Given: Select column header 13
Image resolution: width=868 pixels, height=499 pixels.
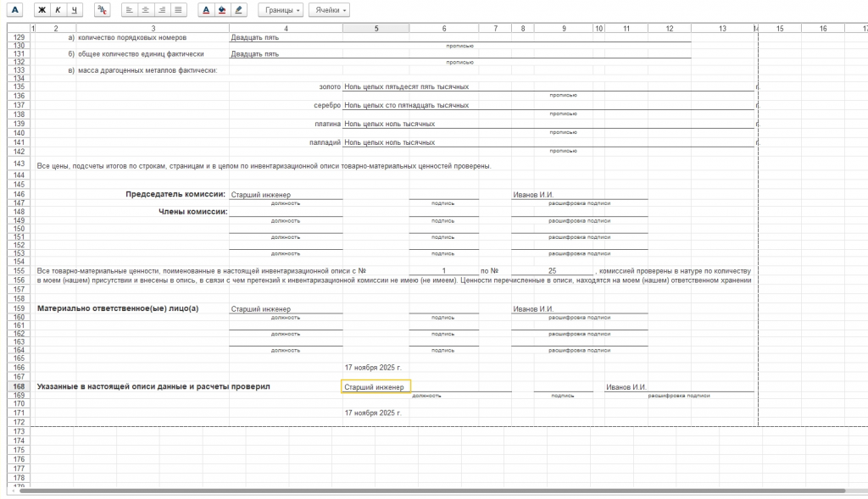Looking at the screenshot, I should [722, 28].
